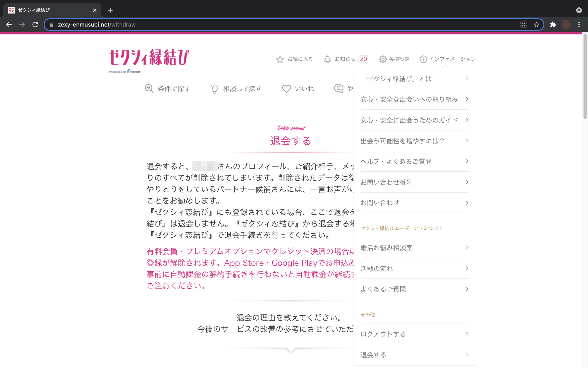Image resolution: width=588 pixels, height=368 pixels.
Task: Click the その他 section label
Action: pyautogui.click(x=368, y=314)
